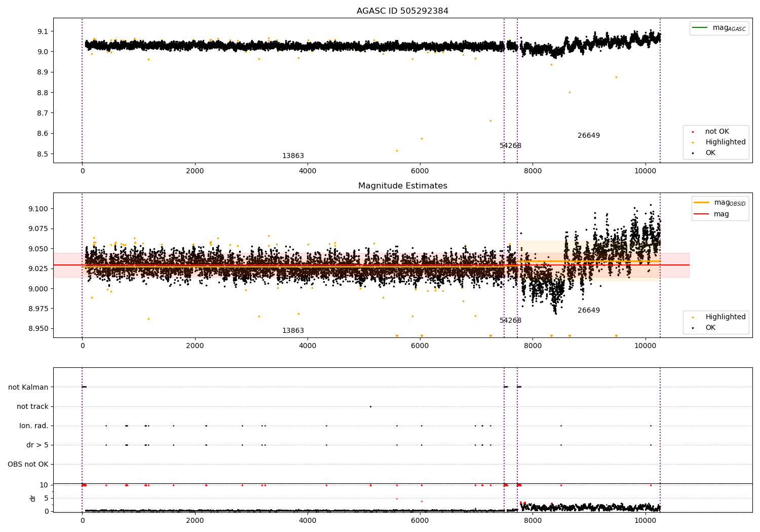Click x-axis tick '10000' under top plot
This screenshot has width=760, height=532.
(645, 171)
